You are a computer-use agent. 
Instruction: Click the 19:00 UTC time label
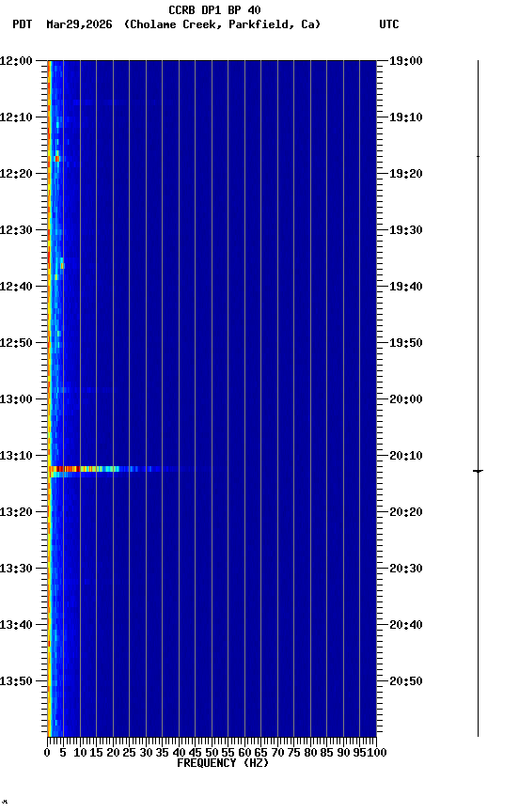[x=406, y=61]
